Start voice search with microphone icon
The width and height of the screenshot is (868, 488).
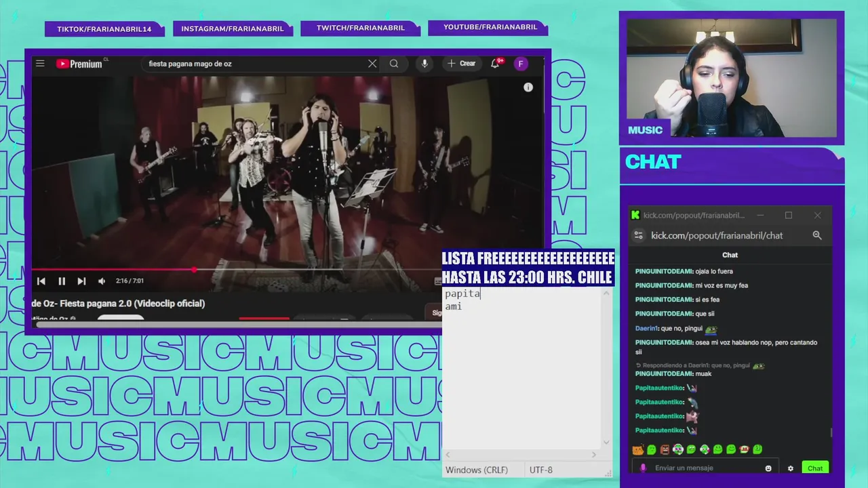[425, 64]
